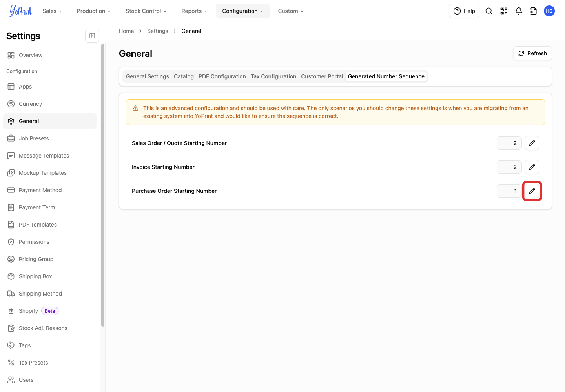Screen dimensions: 565x392
Task: Click the pencil icon for Invoice Starting Number
Action: pyautogui.click(x=532, y=167)
